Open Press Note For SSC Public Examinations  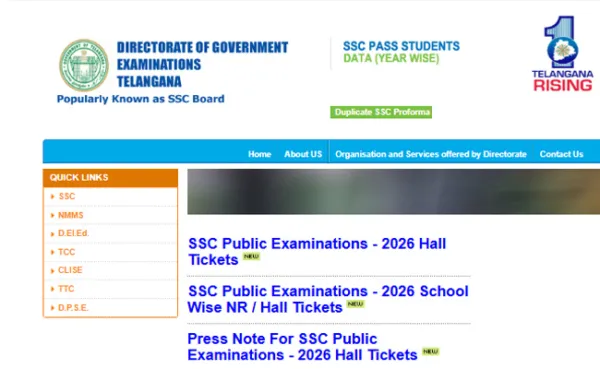(x=302, y=347)
